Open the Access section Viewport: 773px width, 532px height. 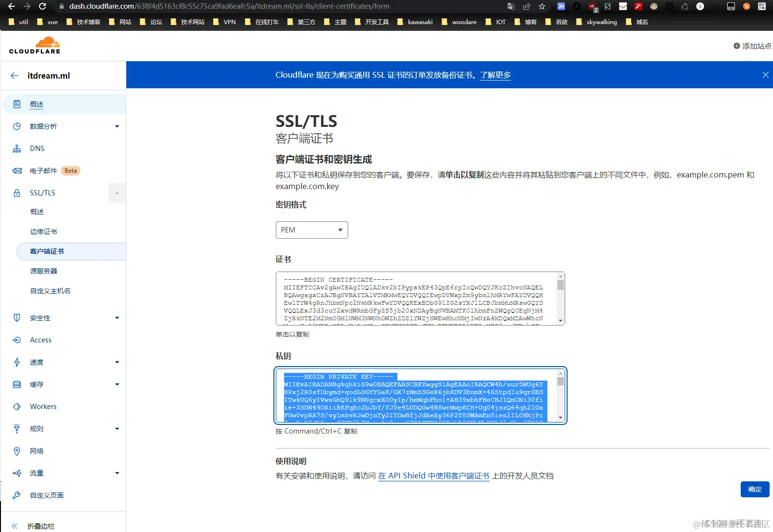41,340
